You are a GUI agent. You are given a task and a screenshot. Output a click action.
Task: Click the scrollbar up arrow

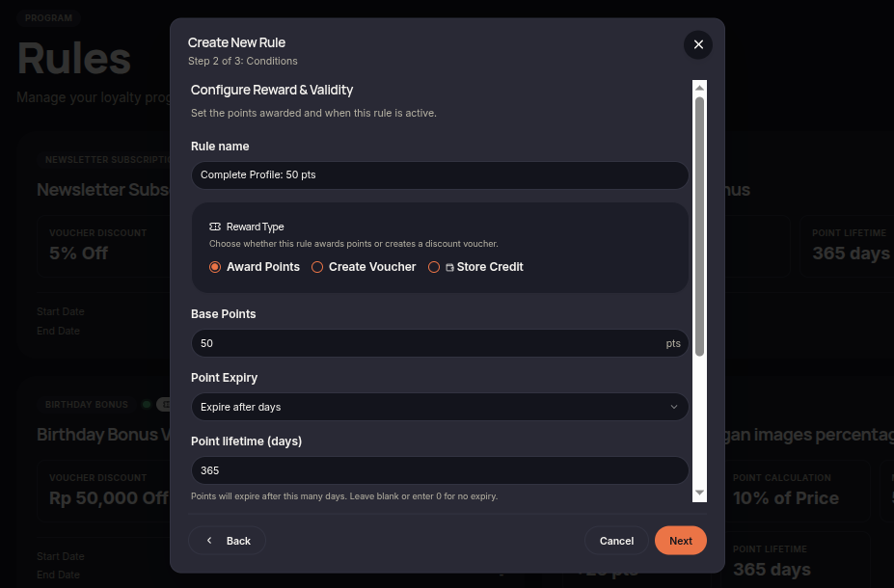pyautogui.click(x=699, y=88)
